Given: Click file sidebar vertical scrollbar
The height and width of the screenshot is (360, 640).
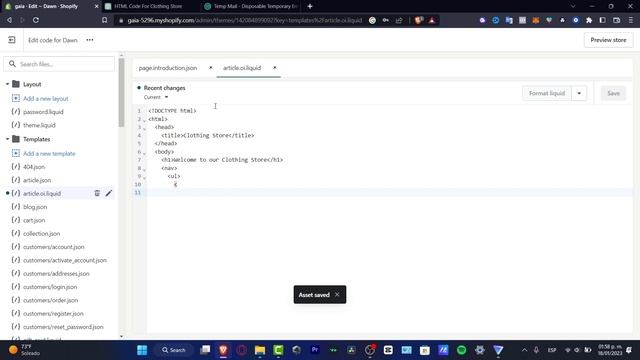Looking at the screenshot, I should 121,92.
